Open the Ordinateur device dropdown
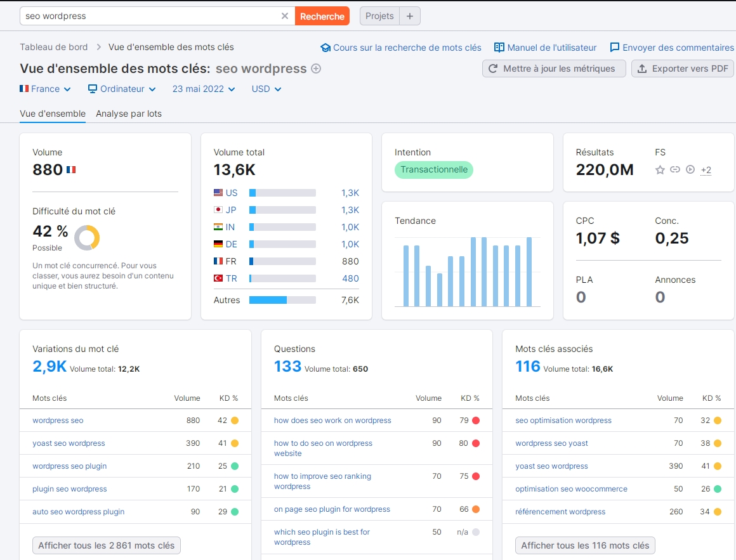The height and width of the screenshot is (560, 736). (x=121, y=89)
